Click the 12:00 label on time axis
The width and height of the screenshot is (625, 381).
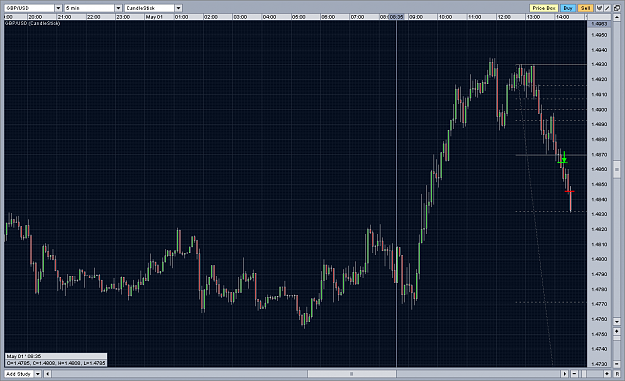point(504,17)
